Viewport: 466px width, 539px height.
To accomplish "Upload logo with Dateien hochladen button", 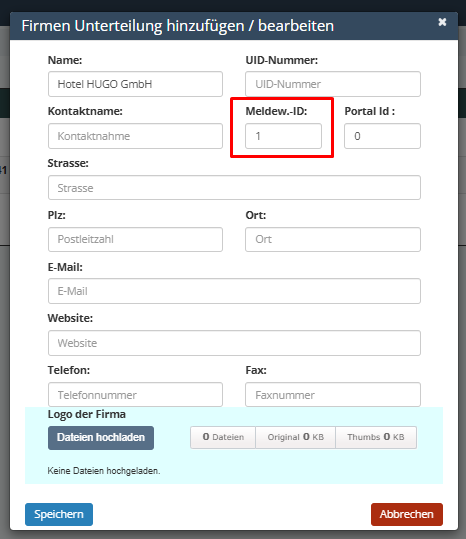I will pos(101,438).
